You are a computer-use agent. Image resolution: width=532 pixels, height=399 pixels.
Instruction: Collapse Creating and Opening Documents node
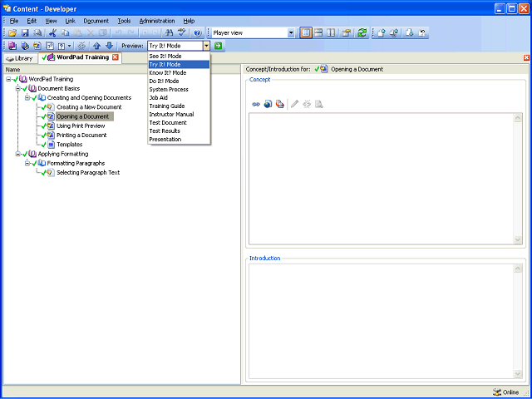click(27, 98)
